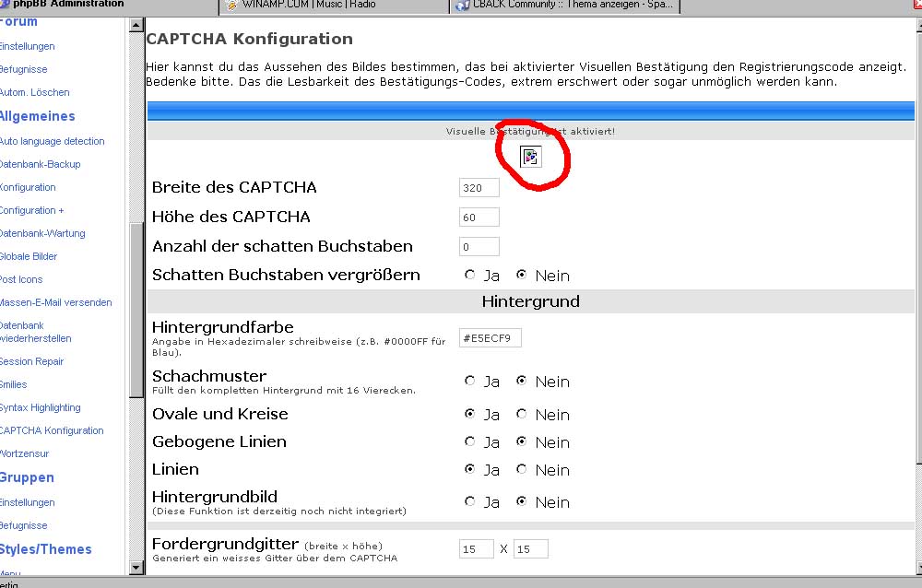Click the Fordergrundgitter width field
The width and height of the screenshot is (922, 588).
click(x=476, y=549)
